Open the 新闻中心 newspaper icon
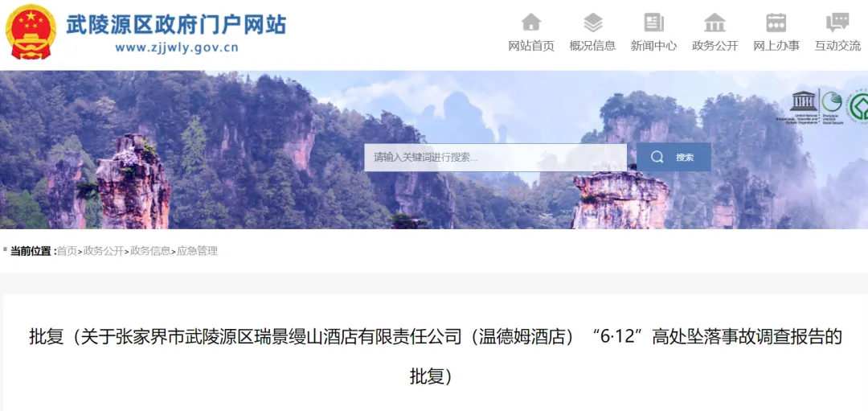 (x=653, y=23)
